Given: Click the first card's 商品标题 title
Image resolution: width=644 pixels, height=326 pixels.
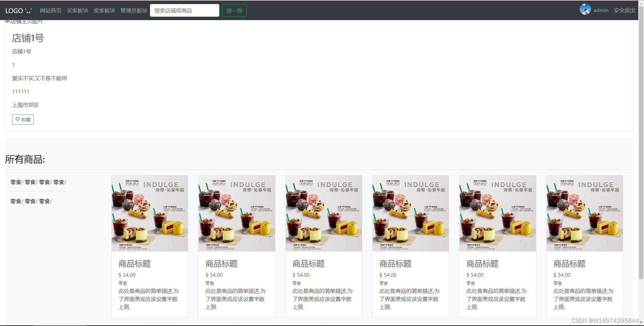Looking at the screenshot, I should point(135,264).
